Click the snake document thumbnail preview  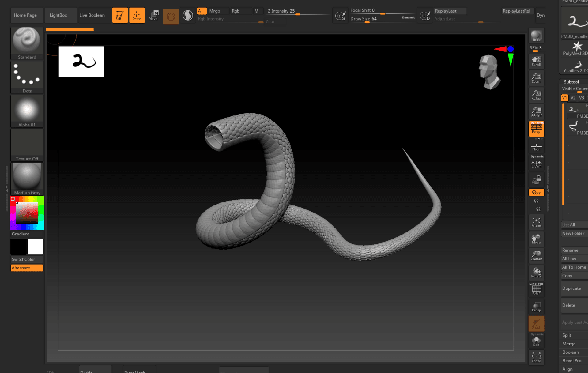(81, 62)
